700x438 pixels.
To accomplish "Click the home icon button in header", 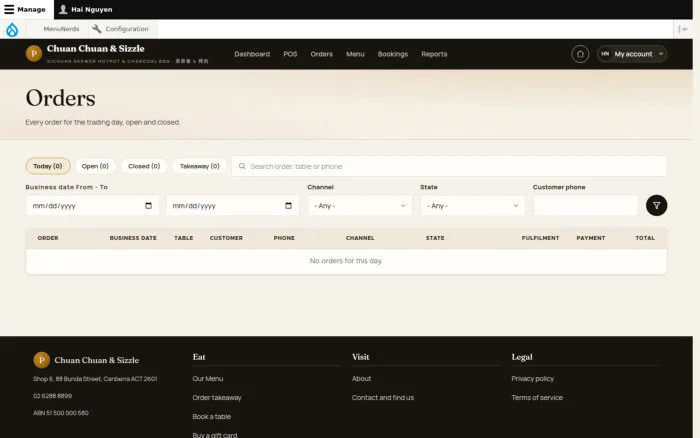I will 580,54.
